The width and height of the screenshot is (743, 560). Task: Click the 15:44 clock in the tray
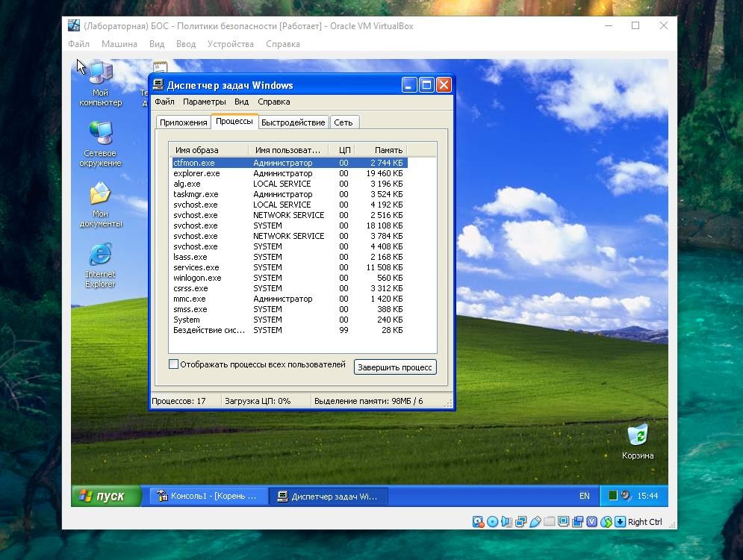[x=647, y=496]
